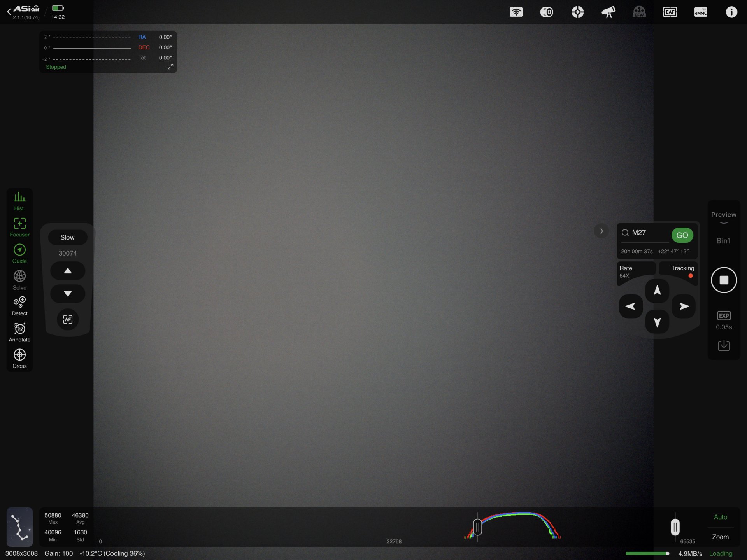This screenshot has height=560, width=747.
Task: Collapse the mount control panel chevron
Action: click(601, 231)
